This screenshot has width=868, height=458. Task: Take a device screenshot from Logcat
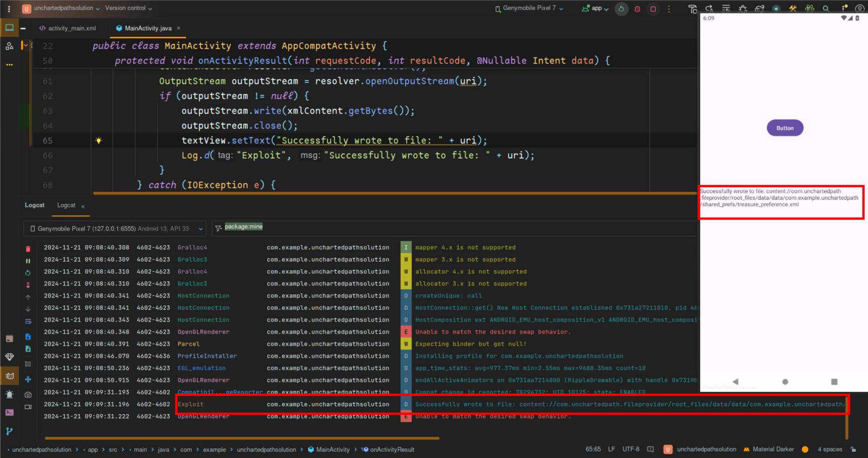click(28, 394)
